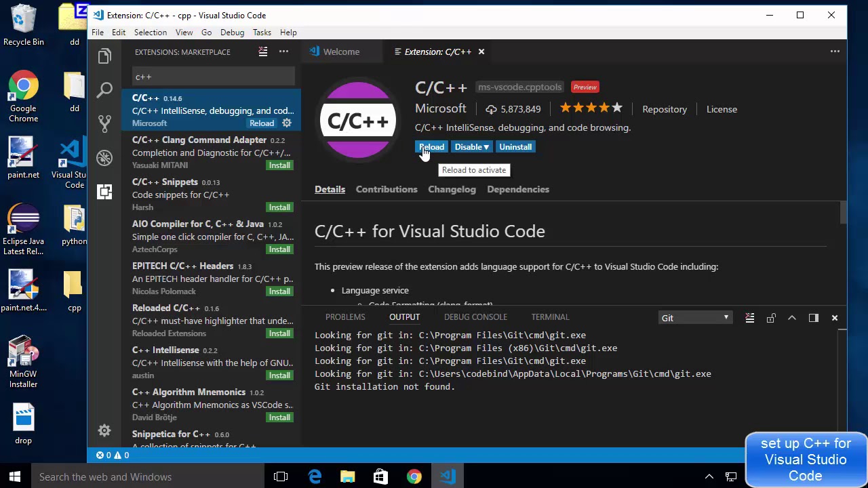The width and height of the screenshot is (868, 488).
Task: Open the Manage gear in activity bar
Action: pyautogui.click(x=104, y=430)
